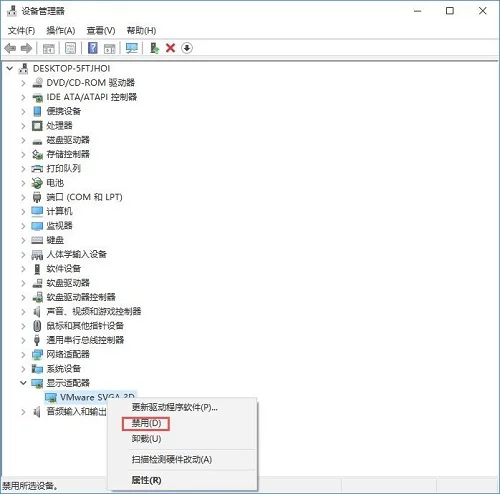Select 属性(R) from the context menu

[146, 480]
